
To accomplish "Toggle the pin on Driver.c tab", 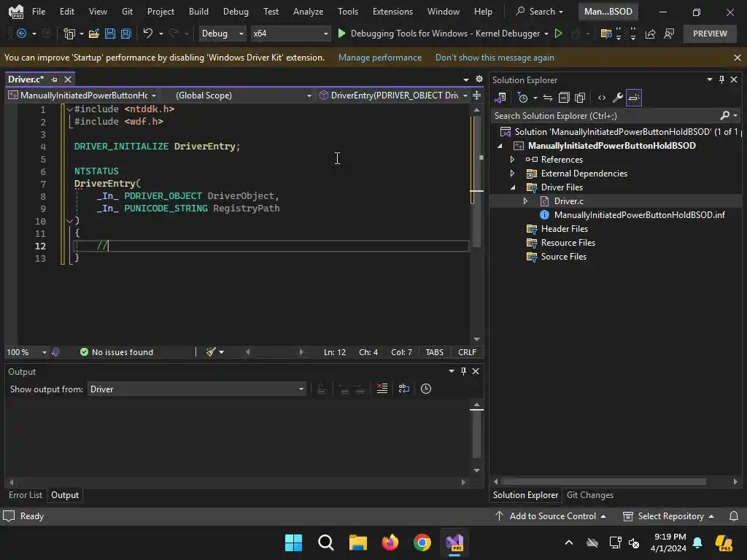I will (55, 79).
